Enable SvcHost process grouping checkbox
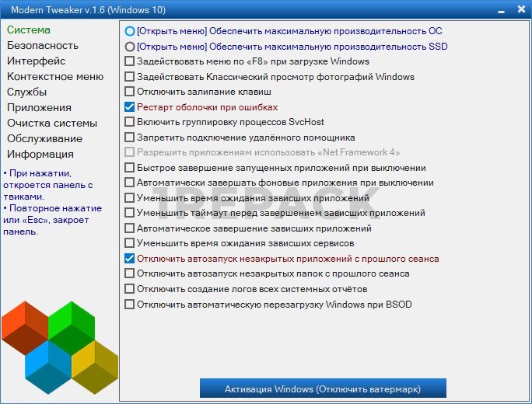532x404 pixels. (x=130, y=122)
